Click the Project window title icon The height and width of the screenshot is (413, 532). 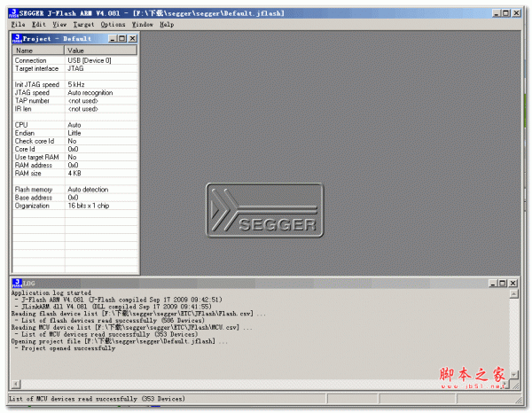[x=17, y=38]
